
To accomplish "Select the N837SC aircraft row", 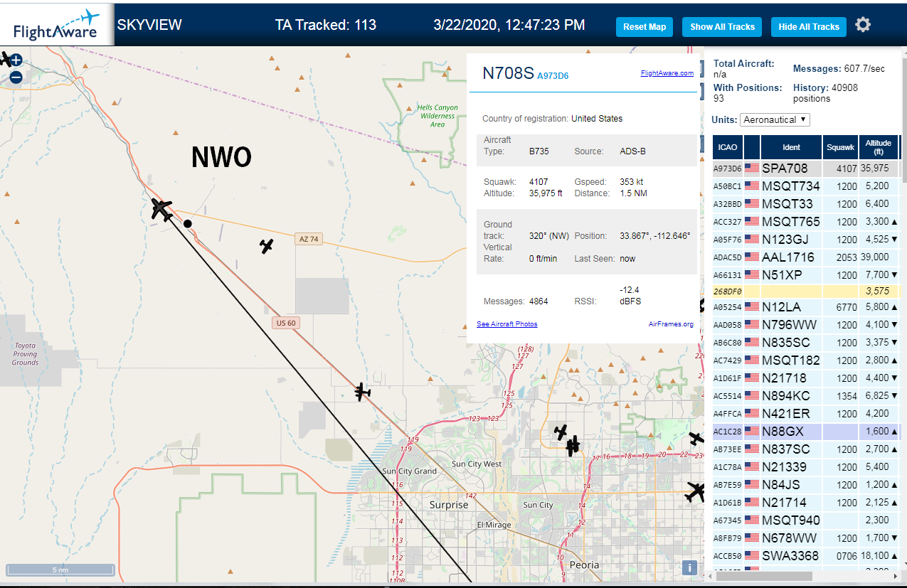I will tap(806, 449).
